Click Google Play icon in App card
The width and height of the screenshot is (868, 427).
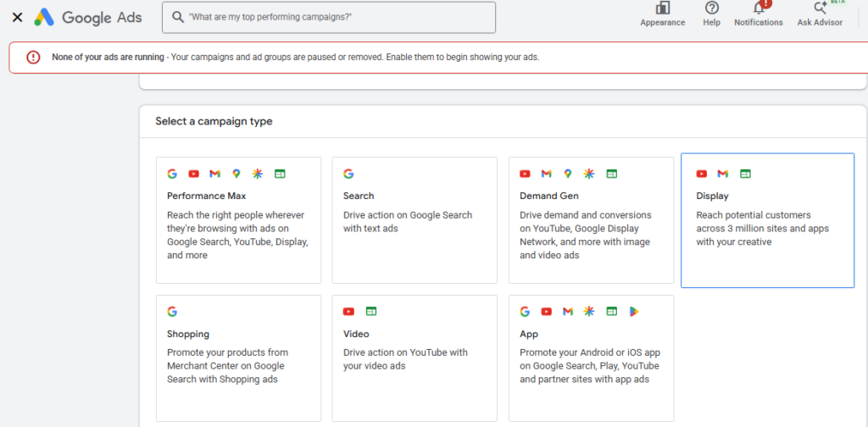click(633, 312)
